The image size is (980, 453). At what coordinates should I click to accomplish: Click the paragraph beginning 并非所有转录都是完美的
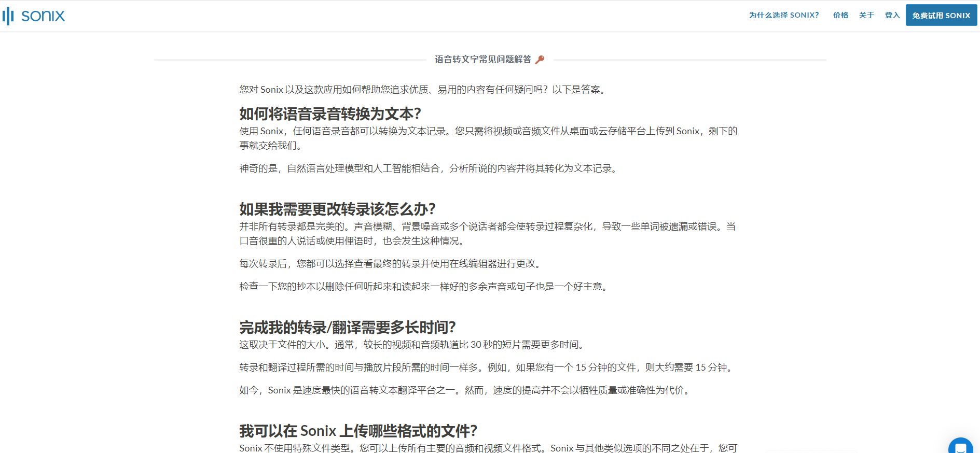click(x=488, y=234)
